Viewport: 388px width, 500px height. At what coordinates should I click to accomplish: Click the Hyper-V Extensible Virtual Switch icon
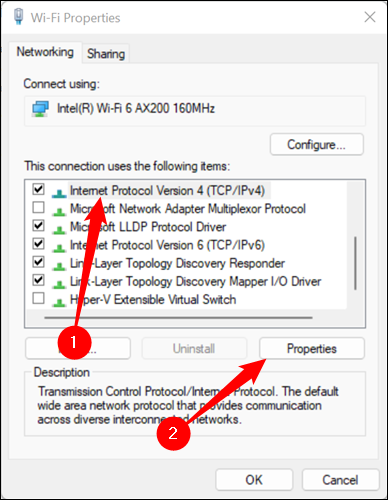point(59,302)
